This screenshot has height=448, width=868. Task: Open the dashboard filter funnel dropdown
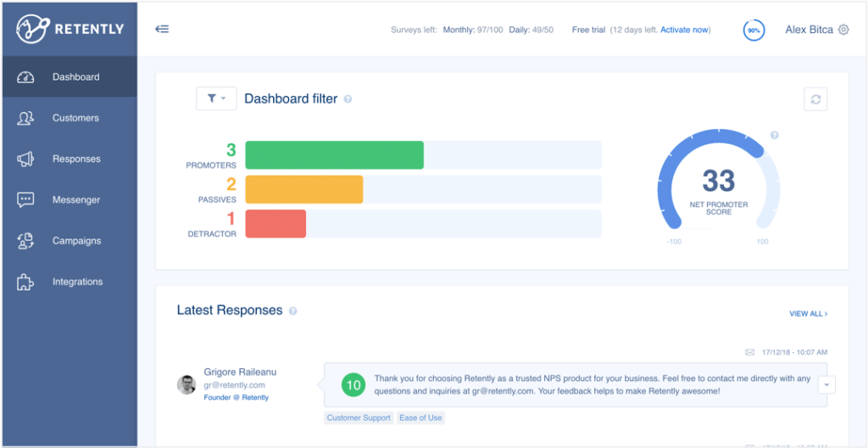tap(216, 98)
